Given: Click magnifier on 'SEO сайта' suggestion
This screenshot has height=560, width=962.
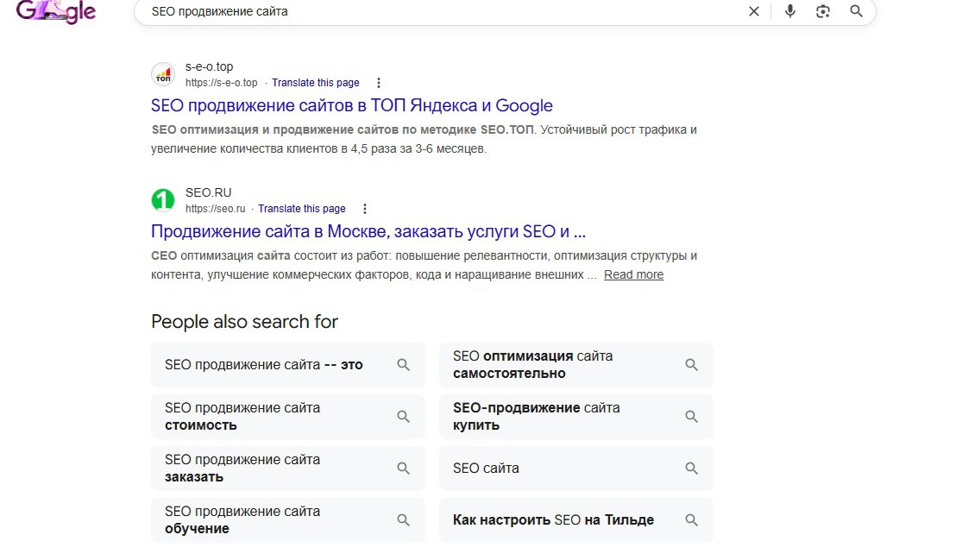Looking at the screenshot, I should pyautogui.click(x=691, y=468).
